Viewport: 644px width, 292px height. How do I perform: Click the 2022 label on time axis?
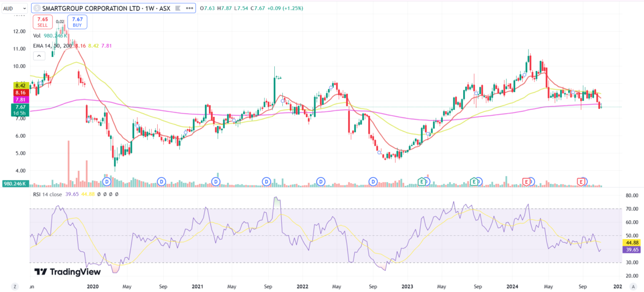pos(302,287)
